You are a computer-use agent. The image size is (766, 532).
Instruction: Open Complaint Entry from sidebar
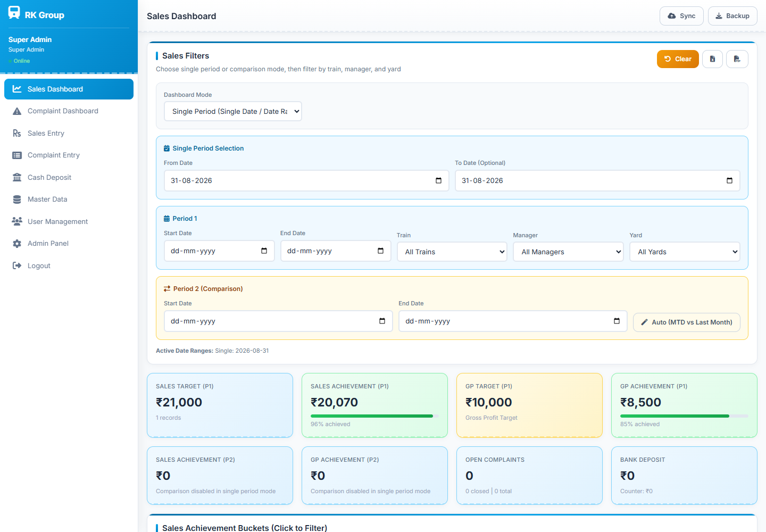[69, 155]
